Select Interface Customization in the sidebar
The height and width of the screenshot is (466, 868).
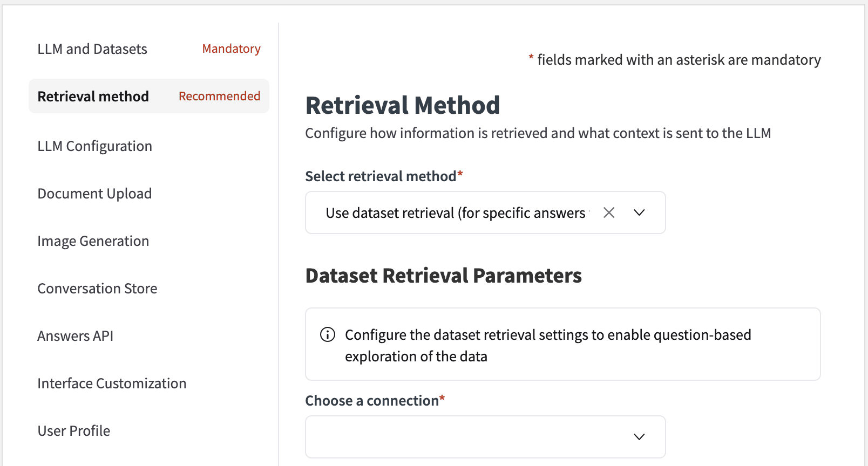[112, 383]
